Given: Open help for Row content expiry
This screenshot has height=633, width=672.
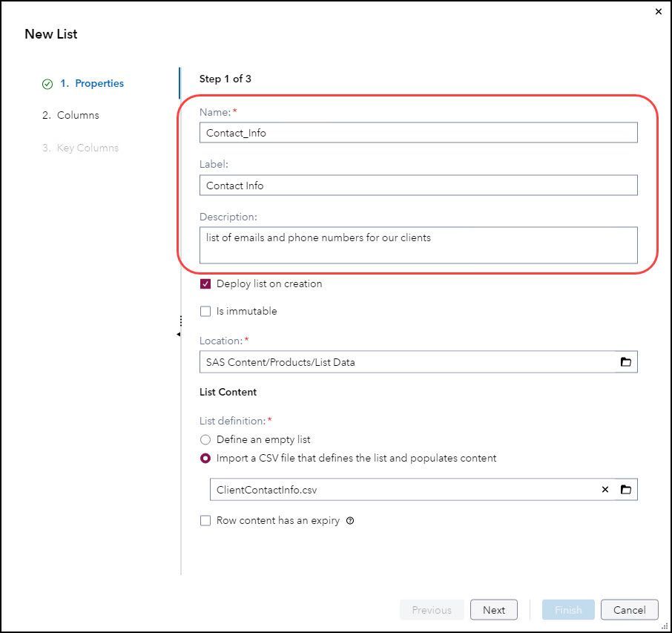Looking at the screenshot, I should [350, 521].
